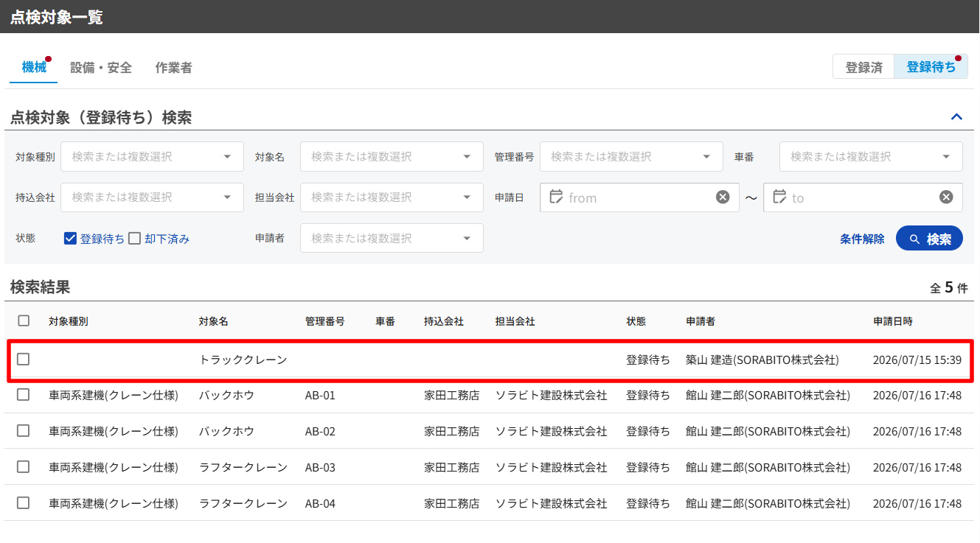Click 家田工務店 in the AB-01 row
Screen dimensions: 980x543
click(x=451, y=396)
